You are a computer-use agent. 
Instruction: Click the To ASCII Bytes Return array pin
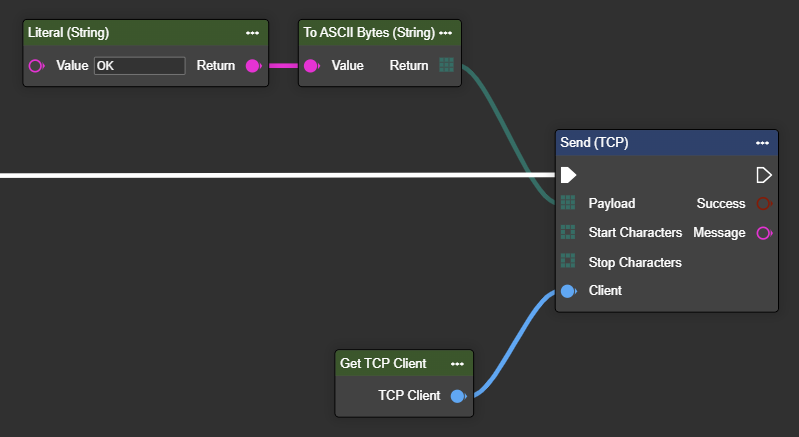[446, 65]
